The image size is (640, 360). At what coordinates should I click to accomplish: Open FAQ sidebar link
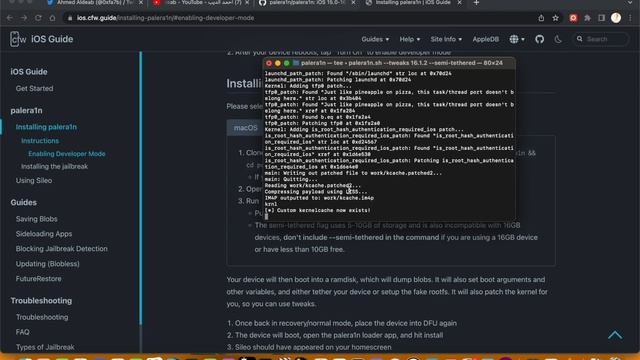point(22,332)
